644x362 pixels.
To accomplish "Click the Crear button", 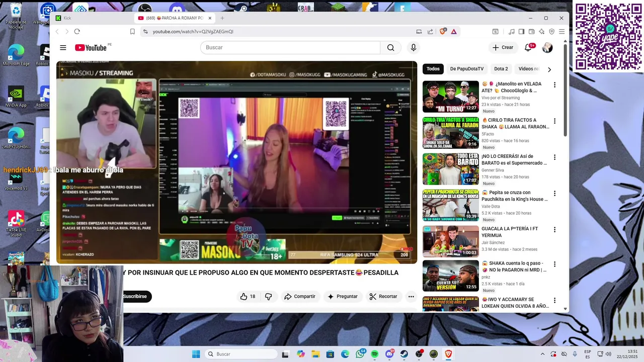I will [x=503, y=47].
